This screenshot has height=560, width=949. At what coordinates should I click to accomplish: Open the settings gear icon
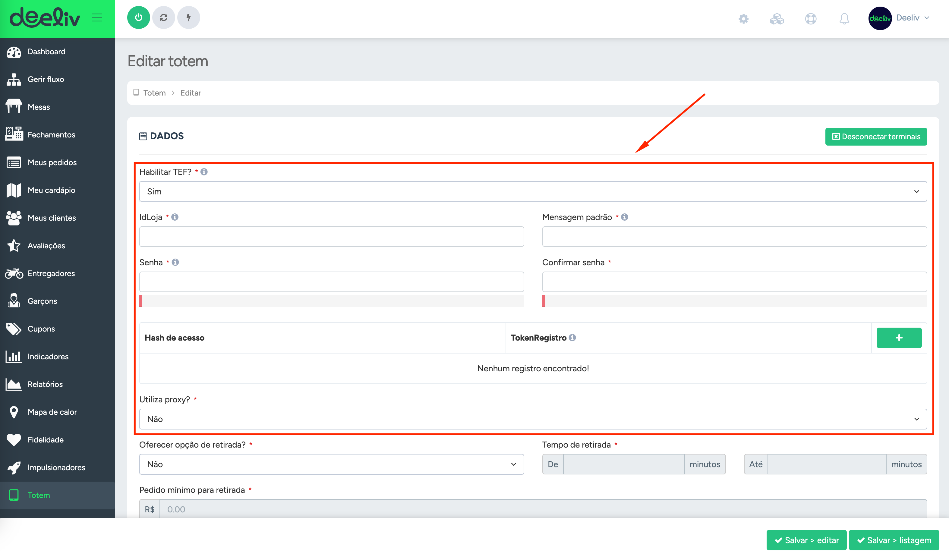[743, 18]
